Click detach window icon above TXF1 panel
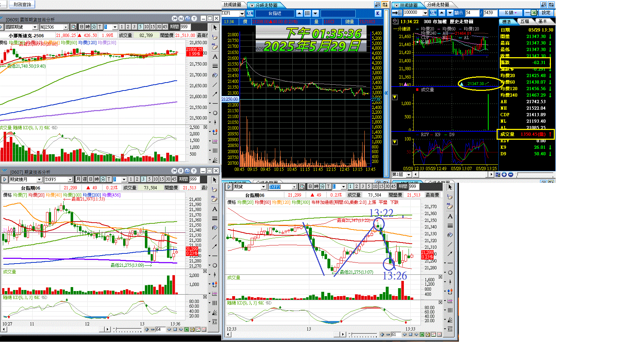 (x=377, y=5)
